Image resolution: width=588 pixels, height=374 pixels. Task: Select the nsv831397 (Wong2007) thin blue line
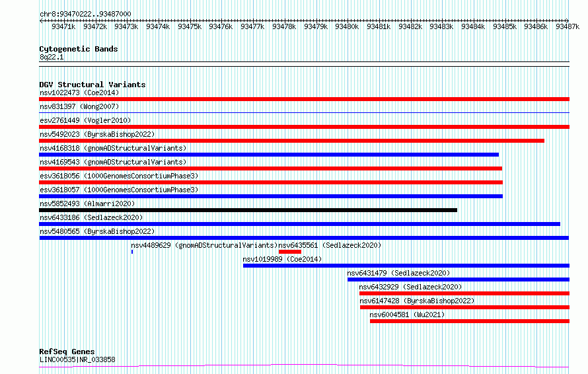point(304,112)
